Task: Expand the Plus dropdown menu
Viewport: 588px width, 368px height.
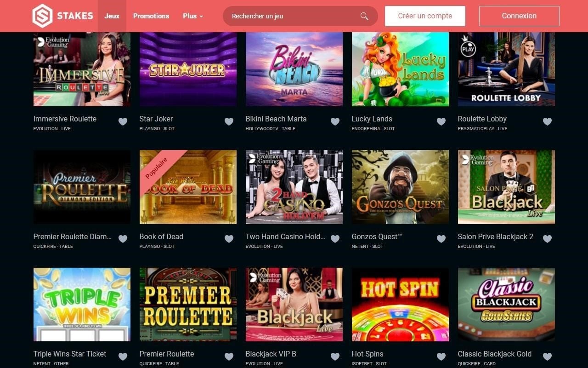Action: pyautogui.click(x=193, y=16)
